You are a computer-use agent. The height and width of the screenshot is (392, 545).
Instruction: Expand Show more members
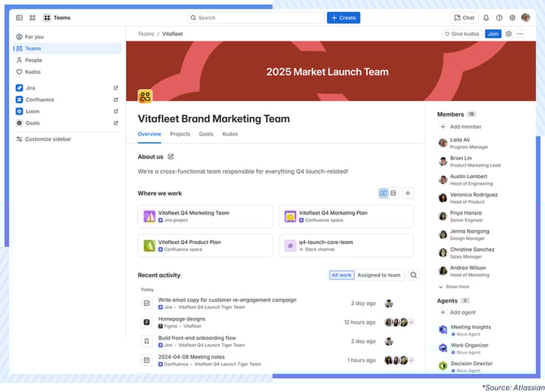pos(454,287)
